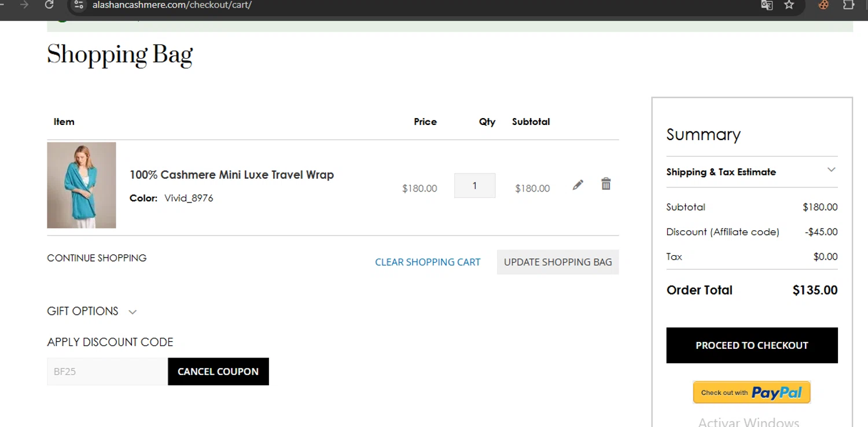Image resolution: width=868 pixels, height=427 pixels.
Task: Select the Discount amount -$45.00
Action: tap(821, 232)
